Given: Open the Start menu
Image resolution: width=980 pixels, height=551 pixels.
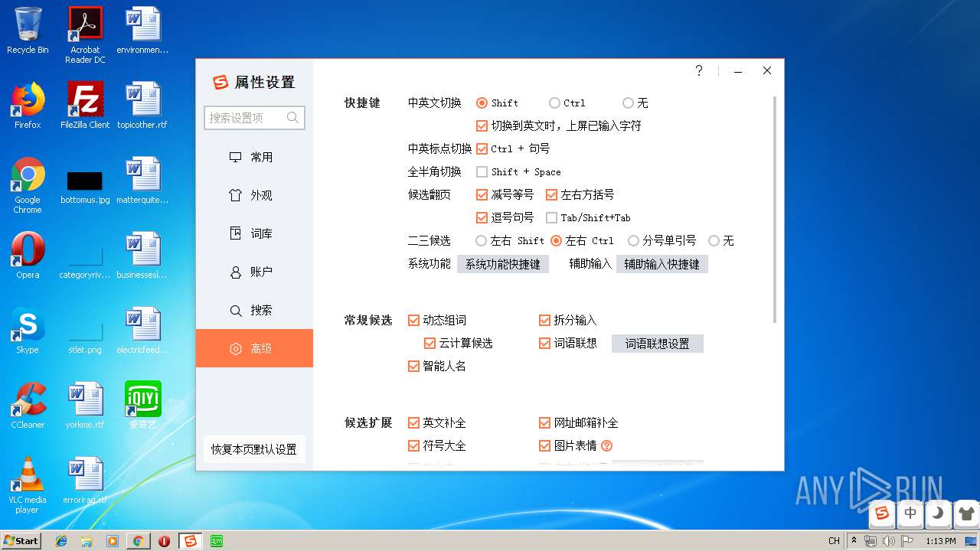Looking at the screenshot, I should (21, 540).
